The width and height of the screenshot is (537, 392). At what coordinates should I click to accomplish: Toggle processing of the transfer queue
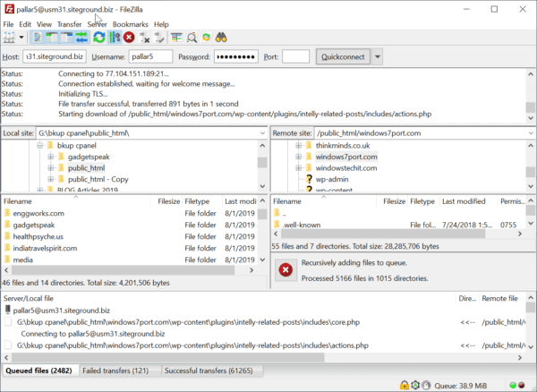[115, 38]
